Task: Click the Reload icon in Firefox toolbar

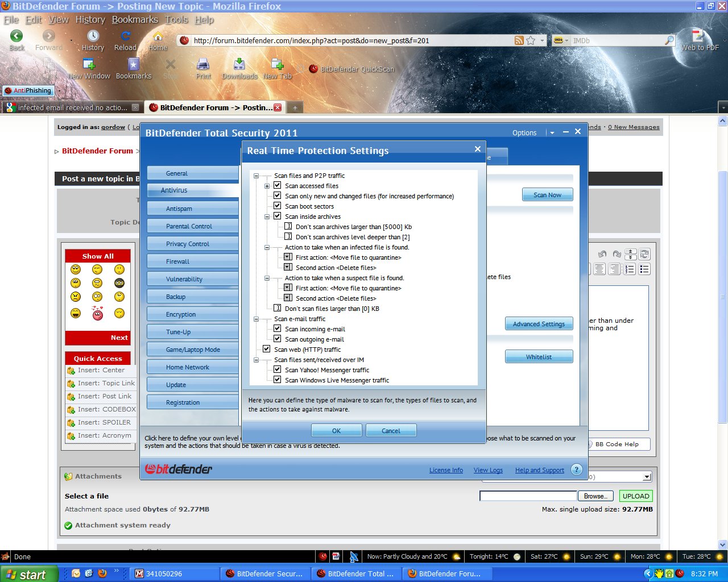Action: click(x=126, y=36)
